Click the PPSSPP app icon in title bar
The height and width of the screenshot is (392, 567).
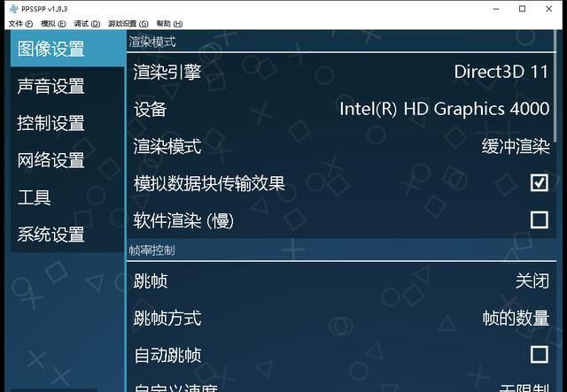point(14,9)
